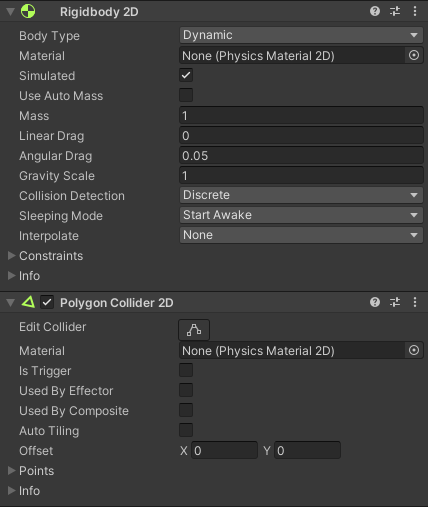Viewport: 428px width, 507px height.
Task: Click the Polygon Collider 2D triangle icon
Action: point(28,302)
